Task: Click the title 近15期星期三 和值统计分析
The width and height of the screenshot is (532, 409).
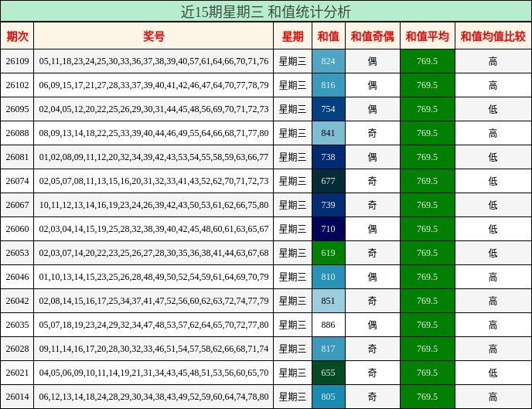Action: point(266,12)
